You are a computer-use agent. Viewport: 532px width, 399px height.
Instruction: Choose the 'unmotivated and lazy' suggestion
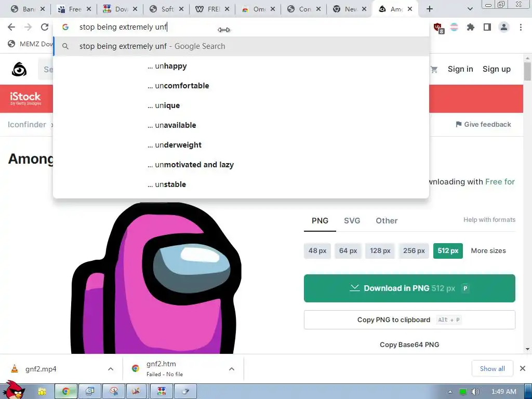click(241, 165)
